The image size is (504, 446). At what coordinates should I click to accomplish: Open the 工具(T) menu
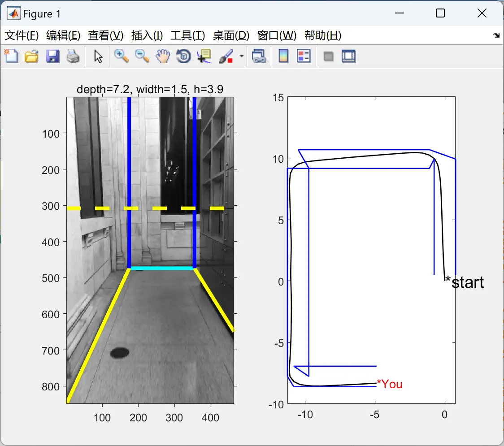coord(187,35)
